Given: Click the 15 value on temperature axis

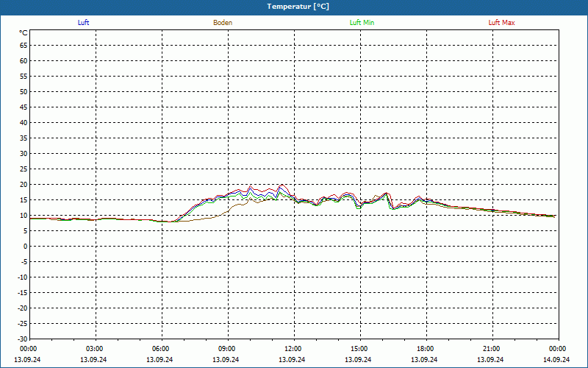Looking at the screenshot, I should (x=24, y=199).
